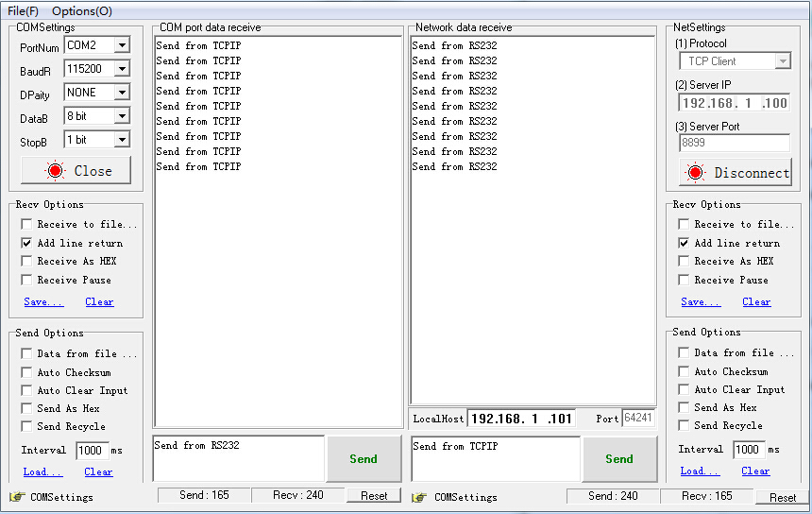Click the 'Send : 240' status entry
The height and width of the screenshot is (514, 812).
coord(613,496)
